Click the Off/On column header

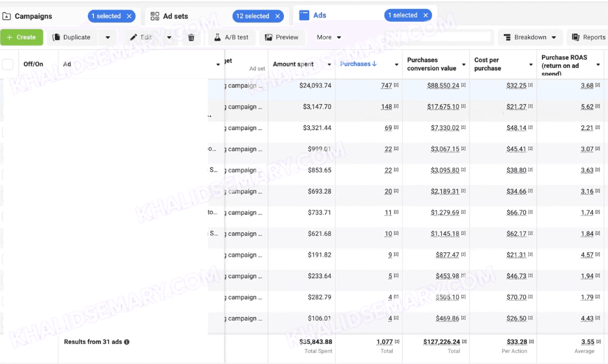pos(34,64)
